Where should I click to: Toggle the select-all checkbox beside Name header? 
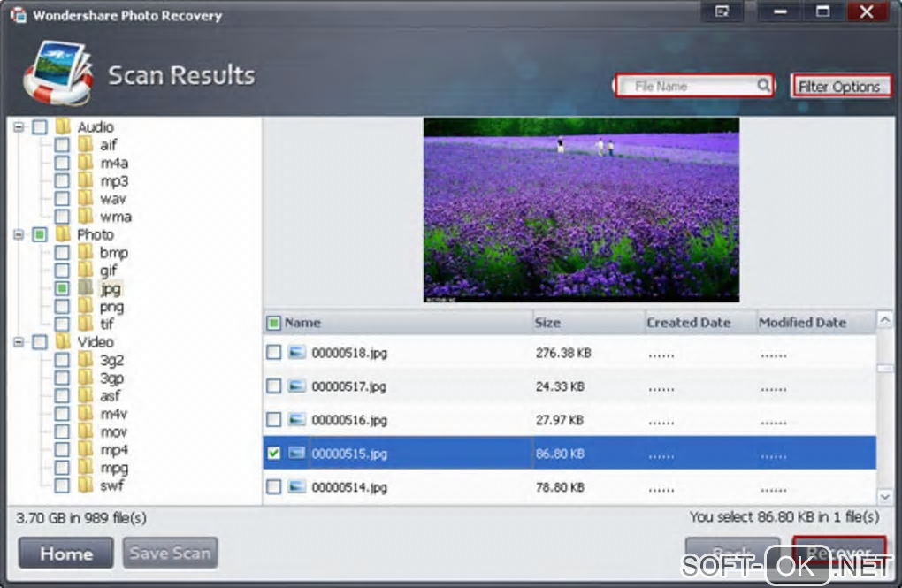tap(274, 323)
